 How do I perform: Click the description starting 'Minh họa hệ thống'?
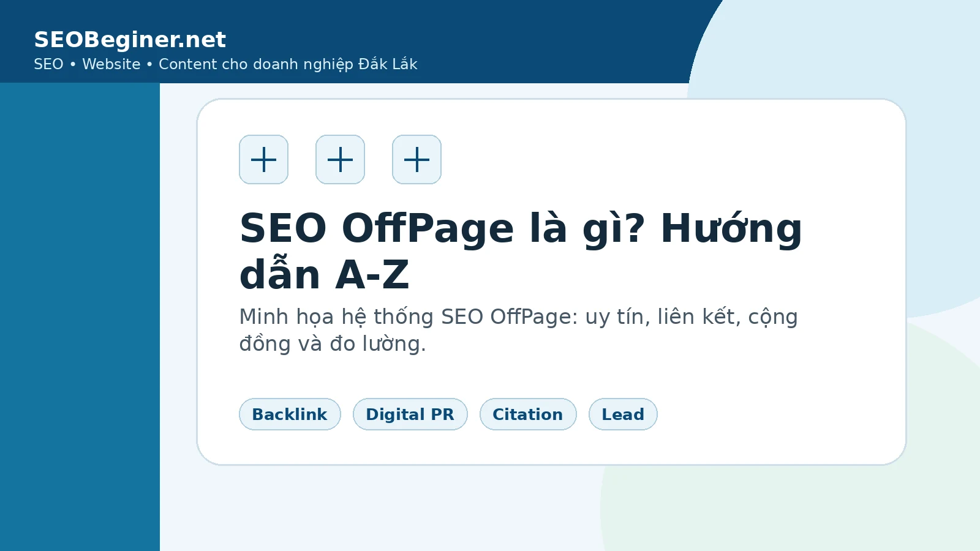518,330
